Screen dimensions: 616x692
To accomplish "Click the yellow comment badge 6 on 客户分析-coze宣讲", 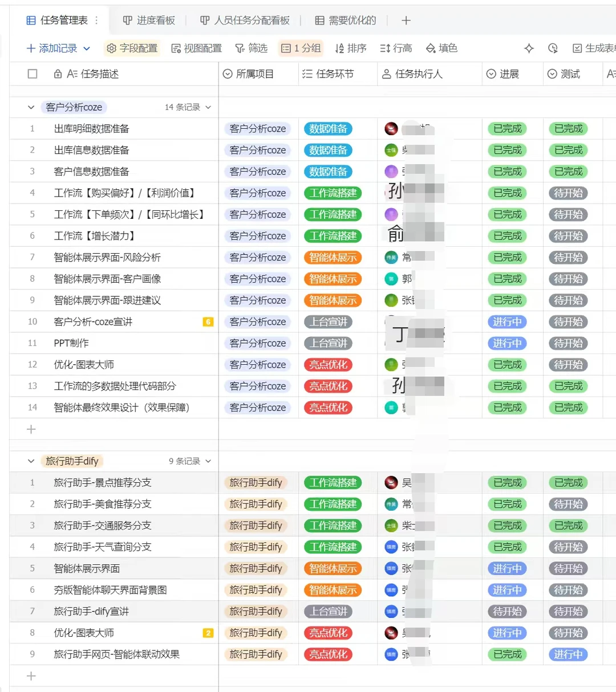I will (208, 322).
